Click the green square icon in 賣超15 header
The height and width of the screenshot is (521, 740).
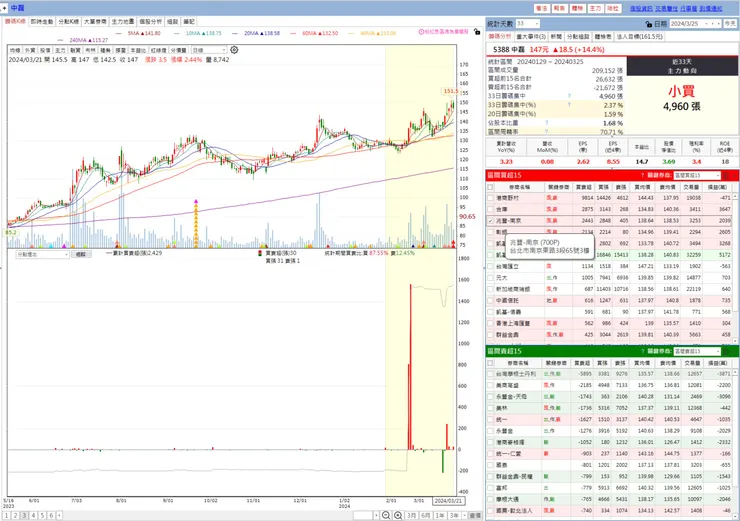[x=726, y=352]
